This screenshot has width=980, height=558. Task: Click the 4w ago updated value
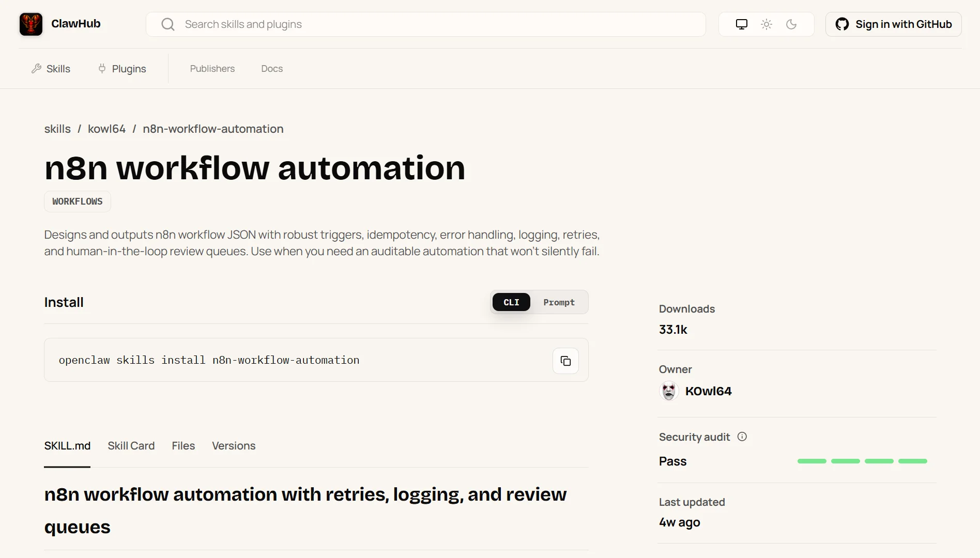coord(679,522)
